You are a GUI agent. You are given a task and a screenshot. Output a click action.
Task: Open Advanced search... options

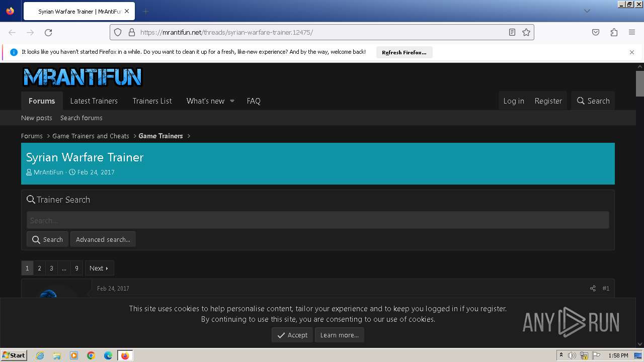[x=103, y=239]
